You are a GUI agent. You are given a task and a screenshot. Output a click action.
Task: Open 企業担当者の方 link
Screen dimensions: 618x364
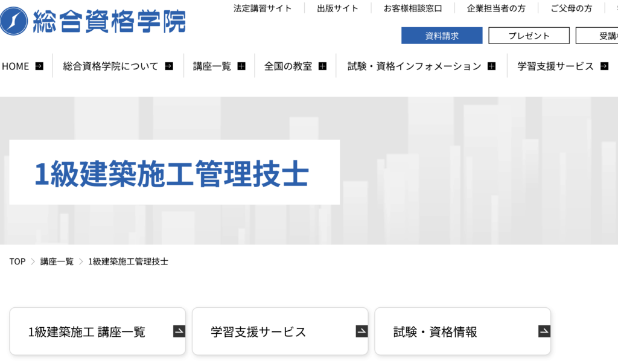coord(496,8)
